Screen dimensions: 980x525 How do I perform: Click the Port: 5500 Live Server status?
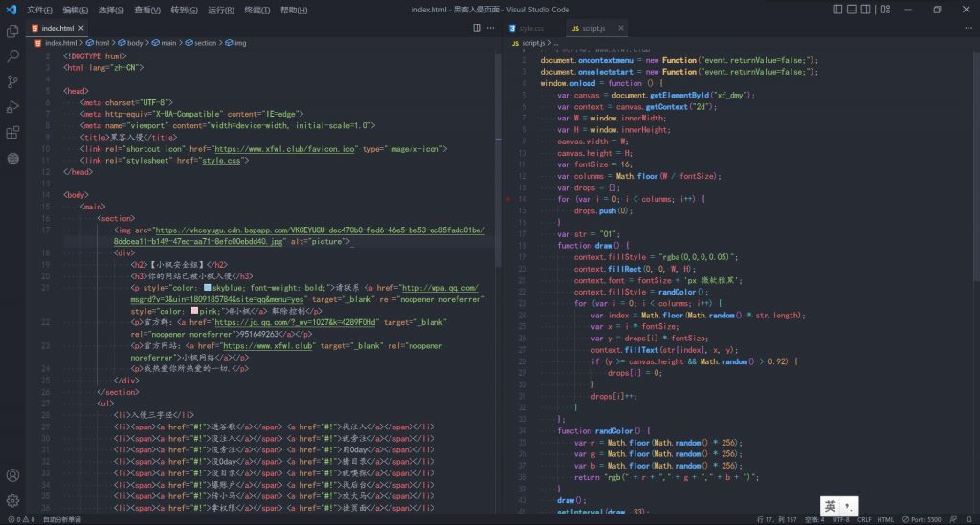pyautogui.click(x=922, y=519)
